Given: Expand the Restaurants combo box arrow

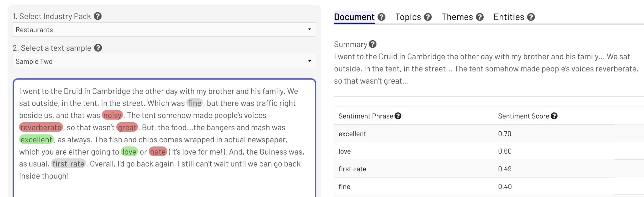Looking at the screenshot, I should (310, 30).
